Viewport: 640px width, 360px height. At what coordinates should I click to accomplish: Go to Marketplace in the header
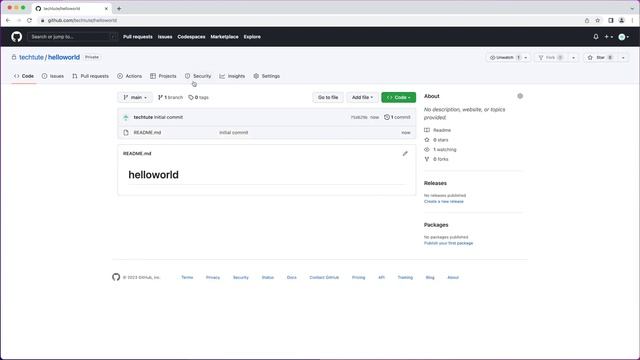click(x=224, y=37)
